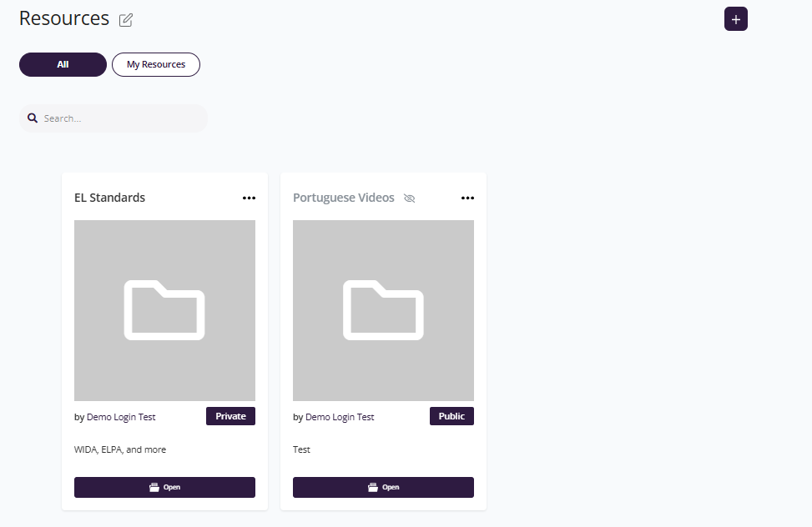The image size is (812, 527).
Task: Click the edit pencil icon beside Resources
Action: pyautogui.click(x=126, y=20)
